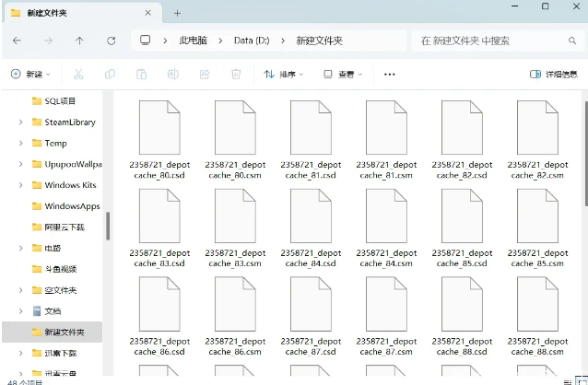Select file 2358721_depotcache_88.csm
Viewport: 588px width, 385px height.
pyautogui.click(x=537, y=317)
